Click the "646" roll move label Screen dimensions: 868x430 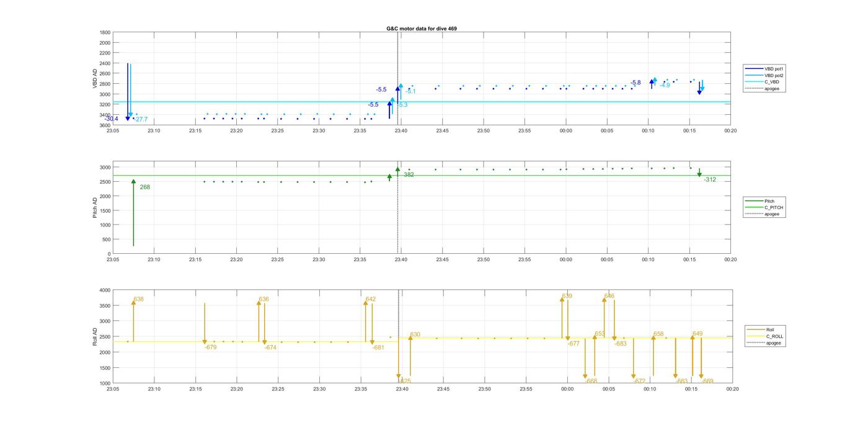click(609, 297)
